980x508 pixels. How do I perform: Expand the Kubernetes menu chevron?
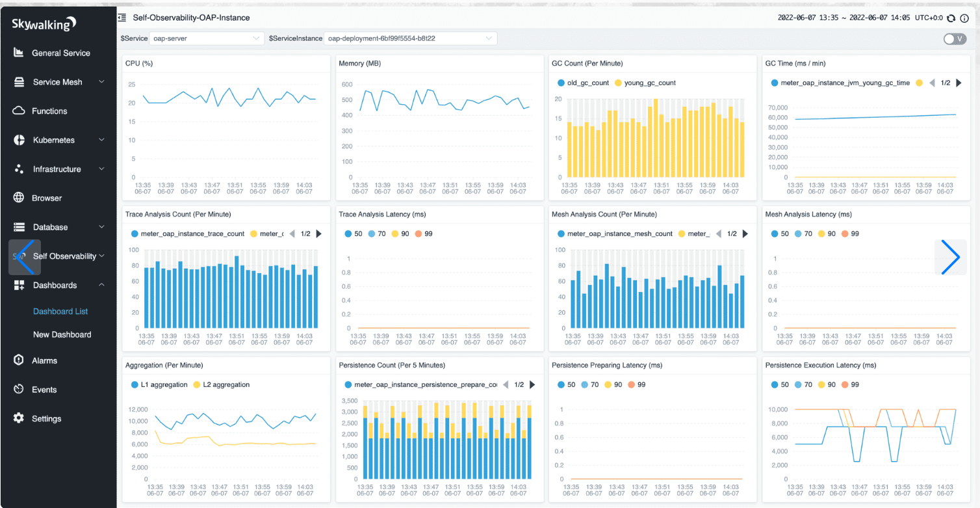(101, 140)
